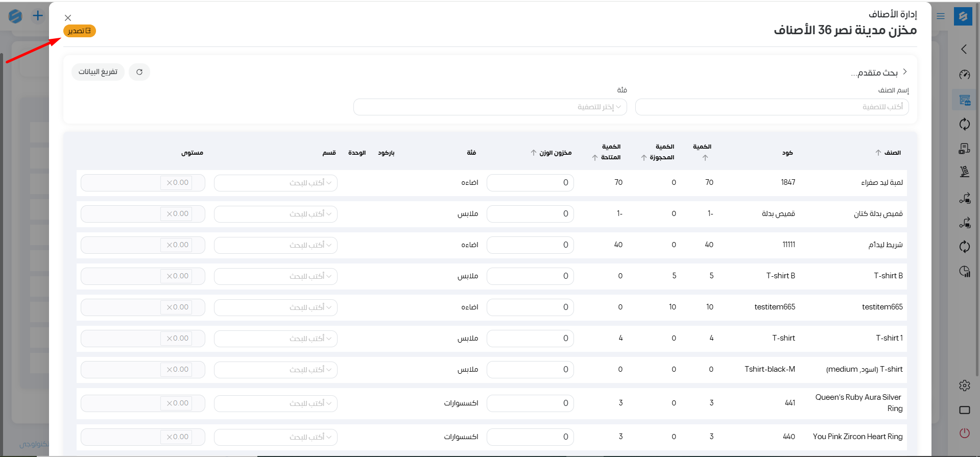Click the orange تصدير export button
The height and width of the screenshot is (457, 980).
click(x=80, y=31)
